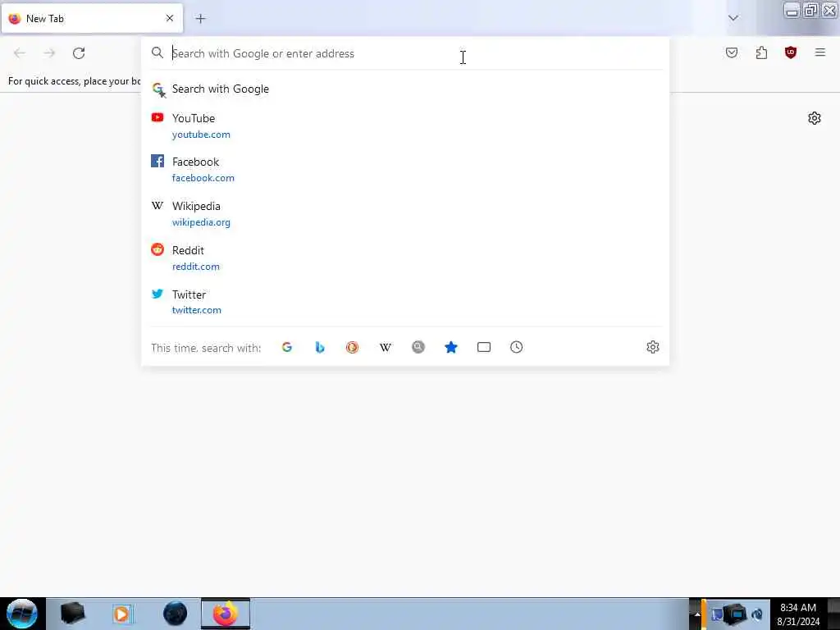Click the volume tray icon
The height and width of the screenshot is (630, 840).
756,614
